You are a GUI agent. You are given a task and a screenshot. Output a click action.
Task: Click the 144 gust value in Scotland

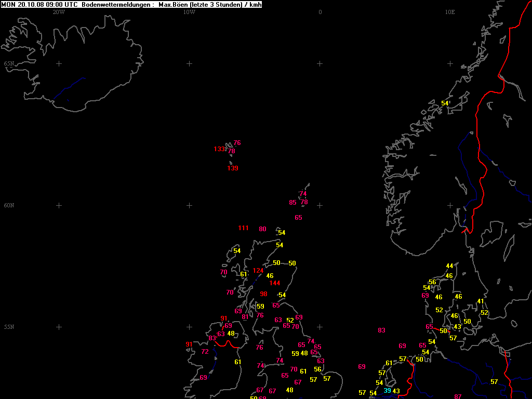[275, 283]
